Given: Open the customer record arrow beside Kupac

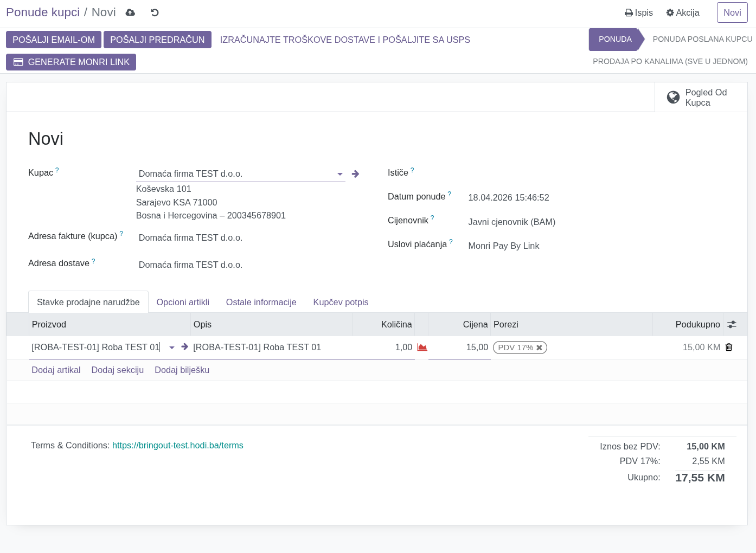Looking at the screenshot, I should coord(355,174).
